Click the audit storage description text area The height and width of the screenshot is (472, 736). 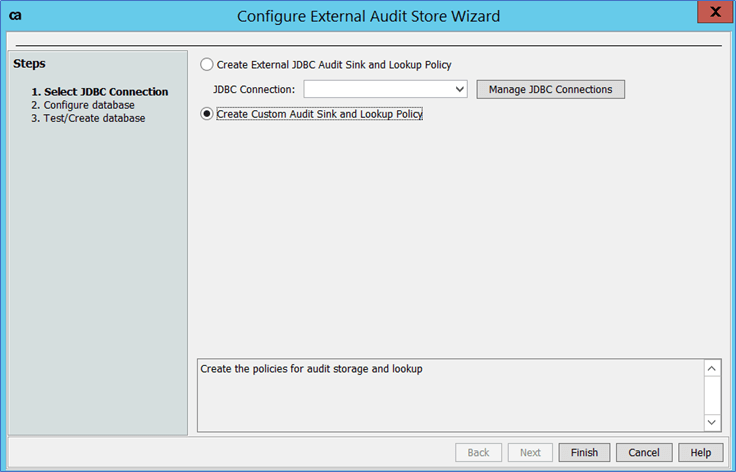tap(450, 395)
